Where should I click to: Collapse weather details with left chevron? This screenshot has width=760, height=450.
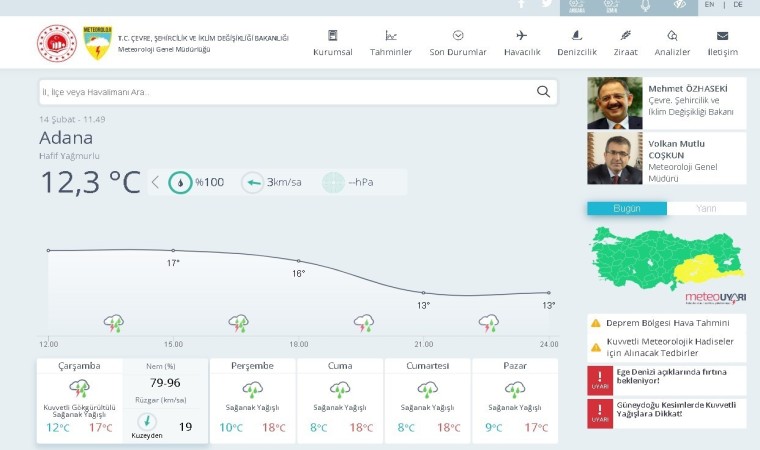tap(155, 182)
